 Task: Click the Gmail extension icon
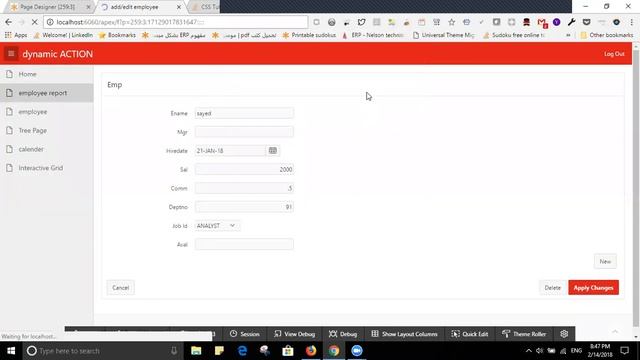click(x=542, y=22)
